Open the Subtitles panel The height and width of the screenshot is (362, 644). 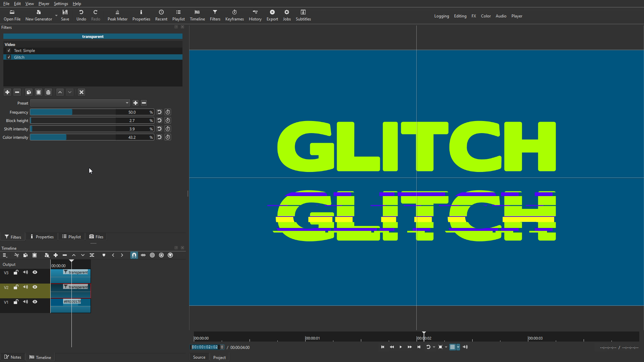(303, 15)
